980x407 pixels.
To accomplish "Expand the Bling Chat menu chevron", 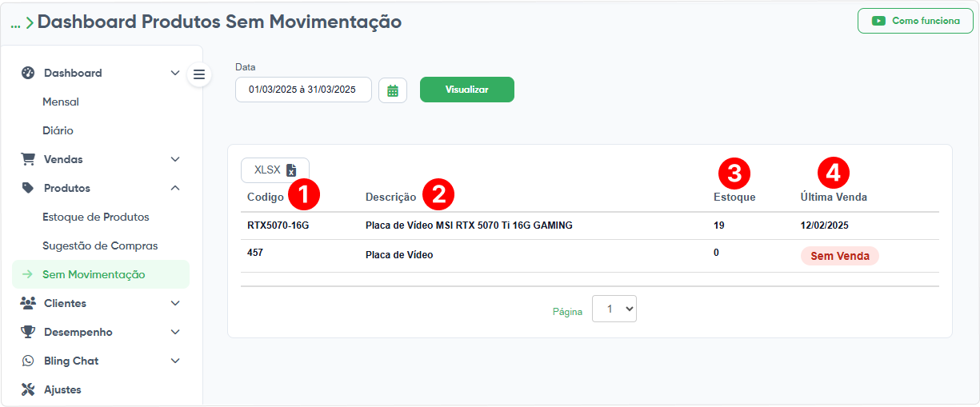I will point(175,361).
